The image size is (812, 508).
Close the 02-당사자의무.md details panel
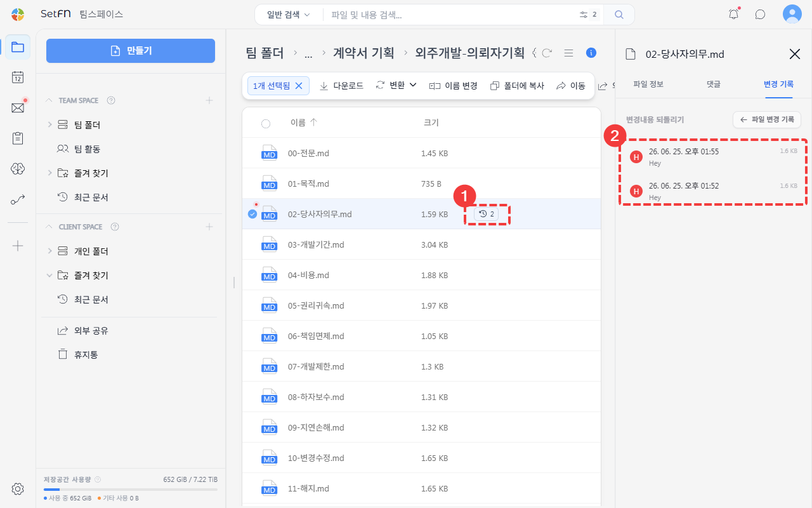794,54
